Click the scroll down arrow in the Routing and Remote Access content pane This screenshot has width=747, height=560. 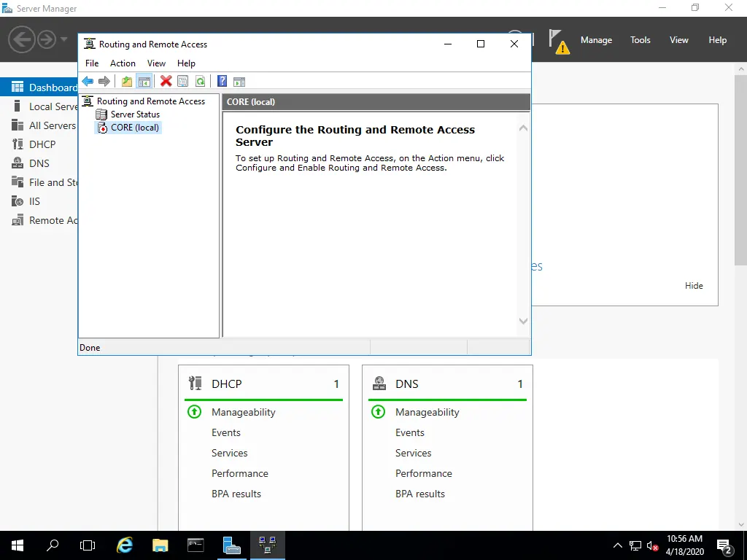pos(523,322)
